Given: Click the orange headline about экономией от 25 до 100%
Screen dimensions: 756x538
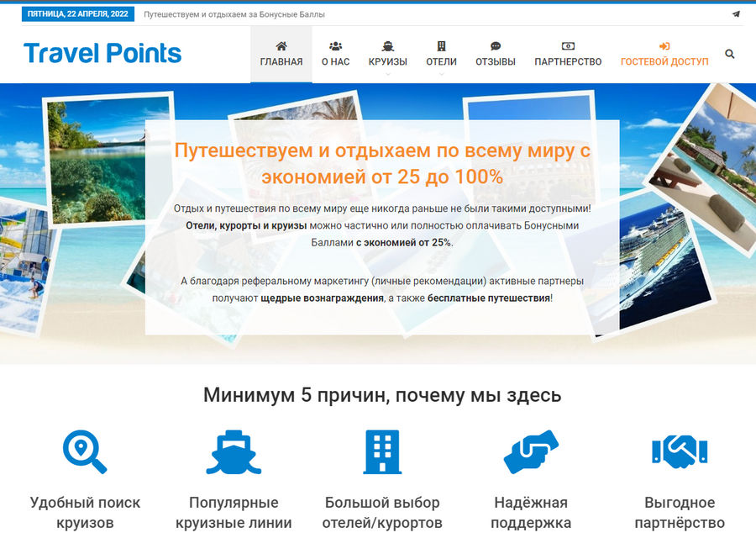Looking at the screenshot, I should (382, 164).
